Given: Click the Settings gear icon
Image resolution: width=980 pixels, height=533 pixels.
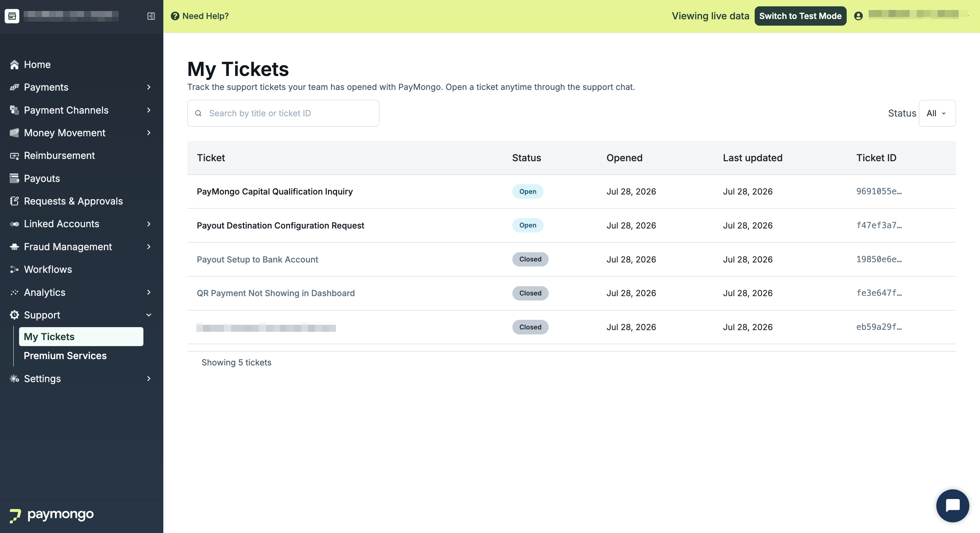Looking at the screenshot, I should (x=14, y=379).
